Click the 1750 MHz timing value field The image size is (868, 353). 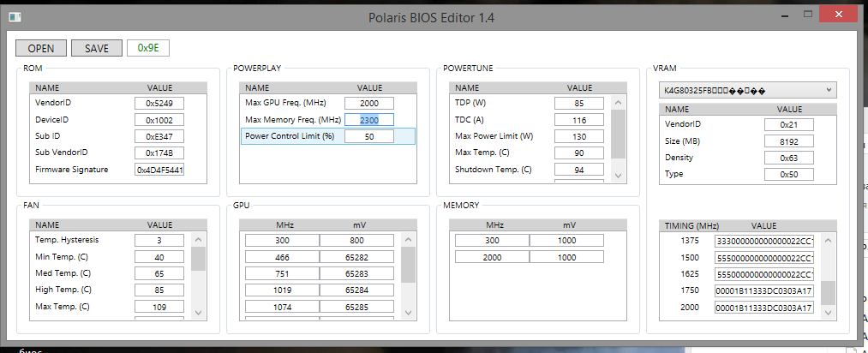point(763,291)
